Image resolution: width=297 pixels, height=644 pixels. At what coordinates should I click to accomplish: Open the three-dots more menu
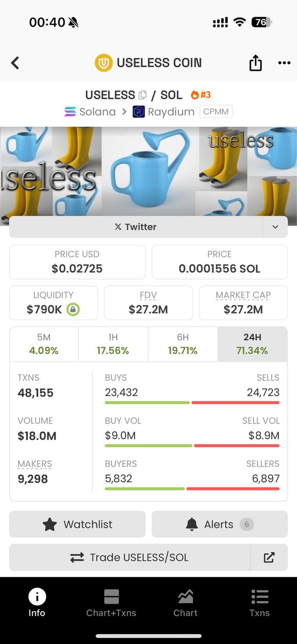click(x=284, y=63)
